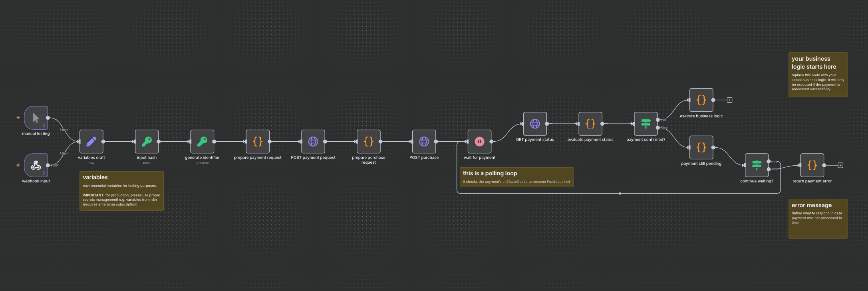The image size is (868, 291).
Task: Click the POST purchase output connector
Action: (436, 142)
